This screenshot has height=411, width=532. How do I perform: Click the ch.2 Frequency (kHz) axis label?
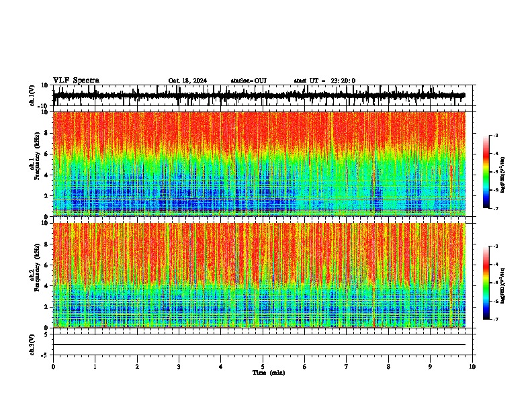point(36,267)
